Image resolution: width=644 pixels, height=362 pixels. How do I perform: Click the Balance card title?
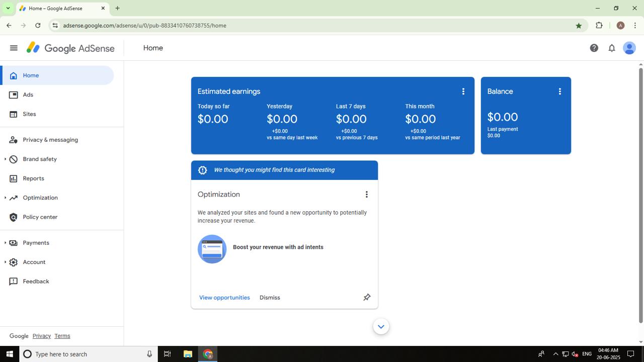tap(500, 92)
